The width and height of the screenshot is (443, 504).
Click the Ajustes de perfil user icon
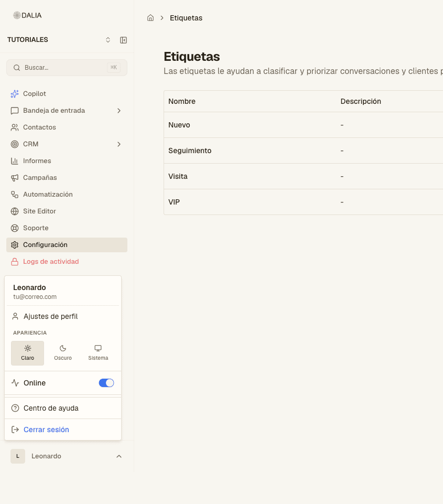[x=15, y=316]
